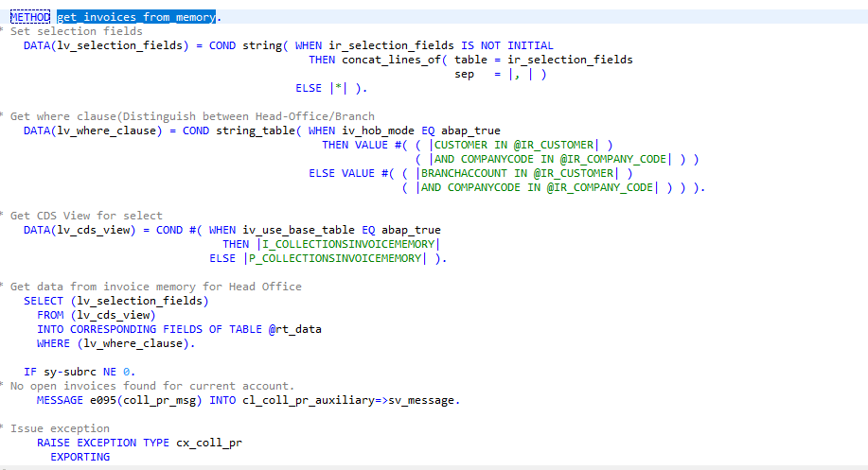This screenshot has height=470, width=868.
Task: Click the ELSE |*| line
Action: coord(331,89)
